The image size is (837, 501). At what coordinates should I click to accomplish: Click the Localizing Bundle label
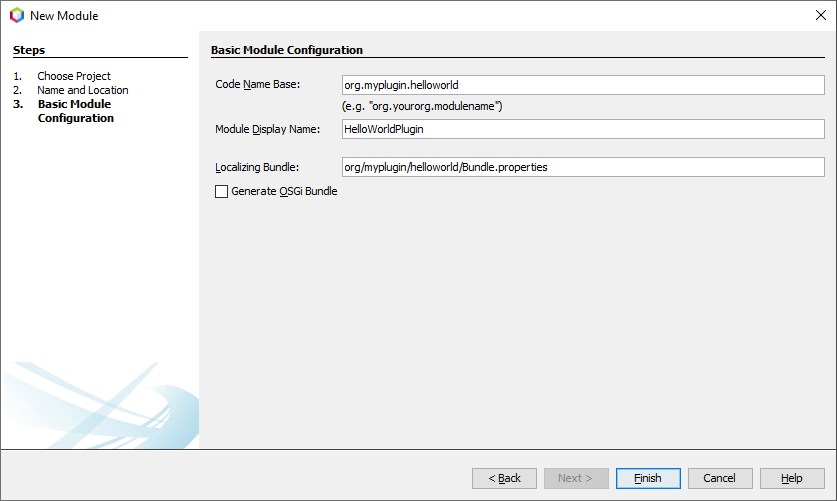pyautogui.click(x=257, y=167)
